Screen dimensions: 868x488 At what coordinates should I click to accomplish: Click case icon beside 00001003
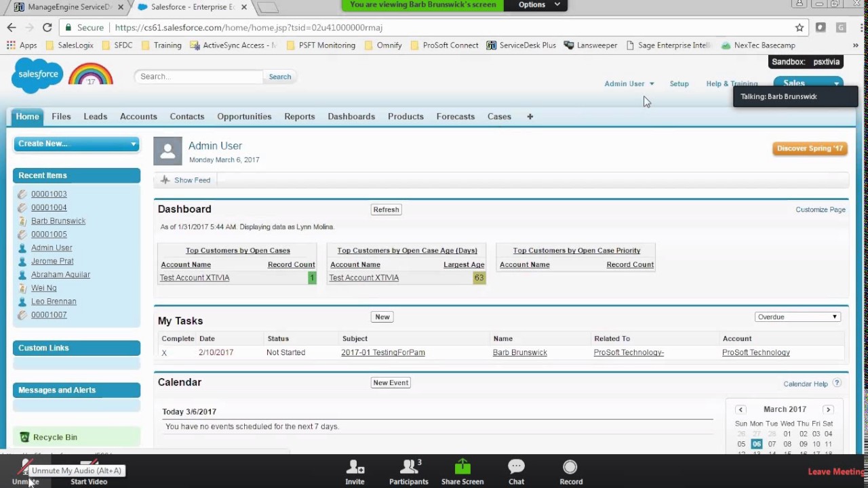click(x=22, y=194)
